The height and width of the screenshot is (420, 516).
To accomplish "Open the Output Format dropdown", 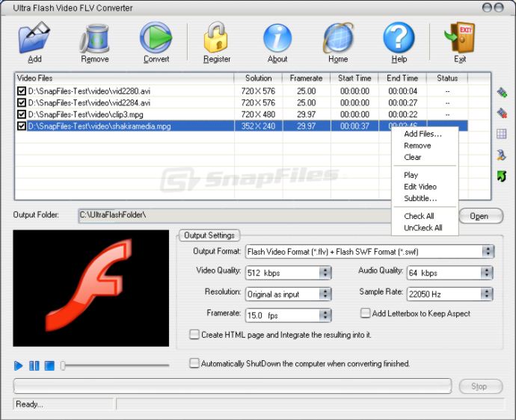I will tap(488, 252).
